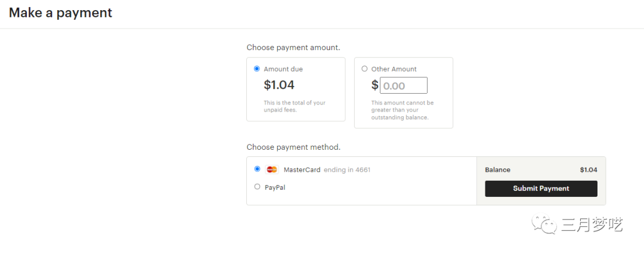Click the 'Make a payment' page heading
Screen dimensions: 644x253
tap(60, 13)
